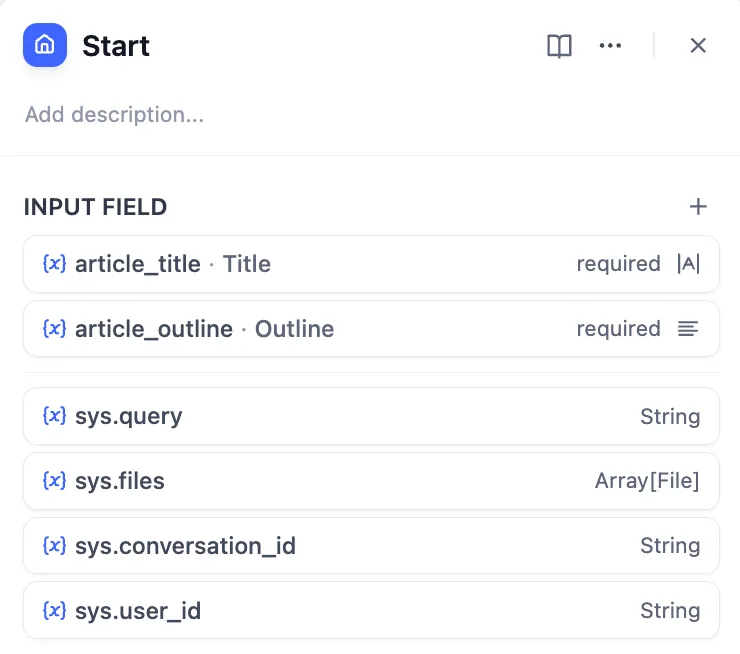
Task: Click the String type label for sys.query
Action: coord(670,416)
